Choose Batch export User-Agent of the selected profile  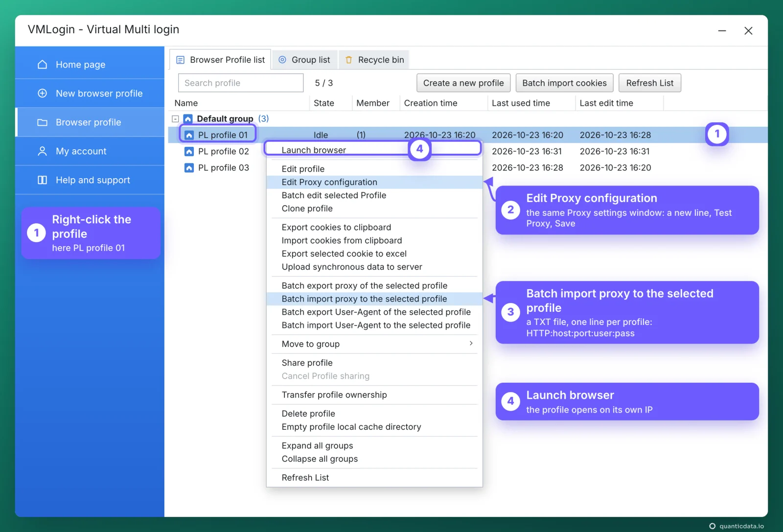click(x=374, y=312)
